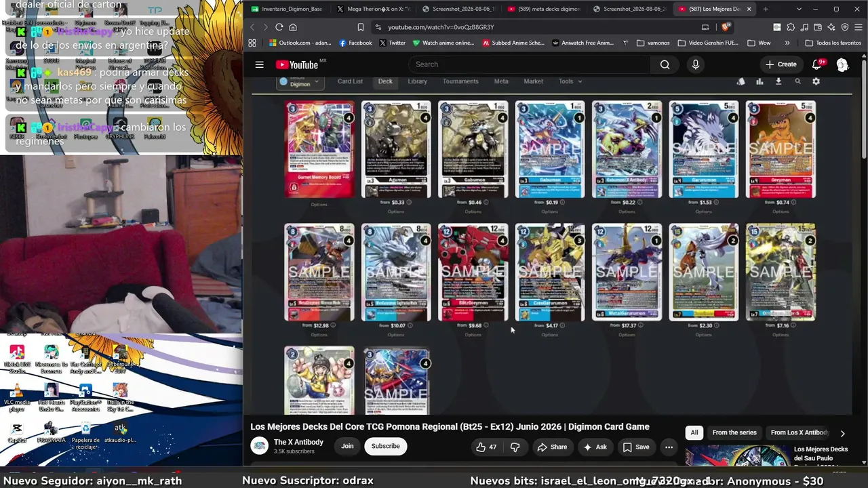Subscribe to The X Antibody channel
This screenshot has width=868, height=488.
385,446
